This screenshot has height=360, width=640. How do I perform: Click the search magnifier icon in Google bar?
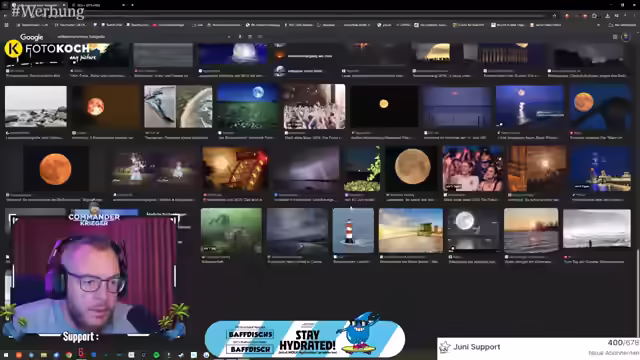coord(260,37)
